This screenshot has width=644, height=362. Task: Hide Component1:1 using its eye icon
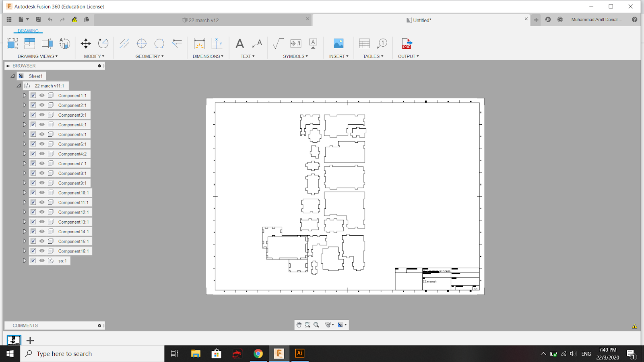(x=41, y=95)
